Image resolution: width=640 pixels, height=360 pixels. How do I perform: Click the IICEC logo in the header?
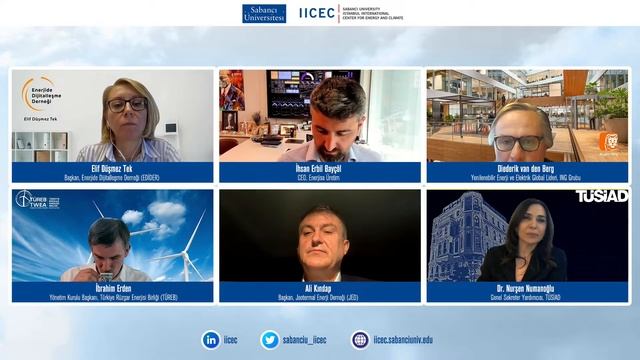(317, 13)
